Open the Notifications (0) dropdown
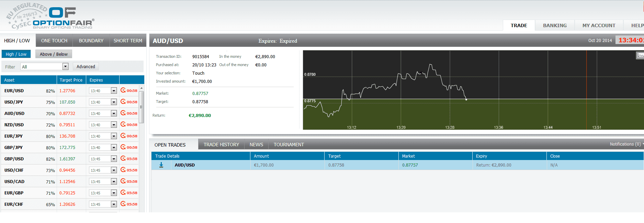 click(626, 144)
